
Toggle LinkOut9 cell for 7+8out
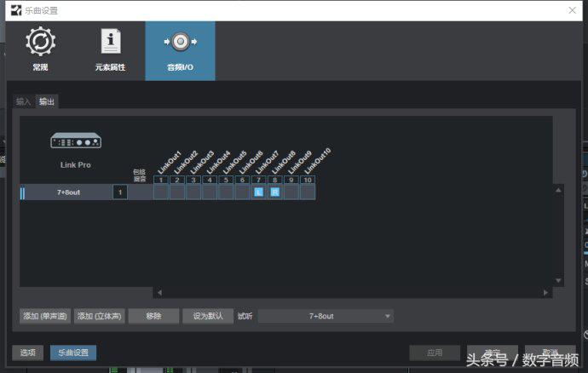click(291, 192)
